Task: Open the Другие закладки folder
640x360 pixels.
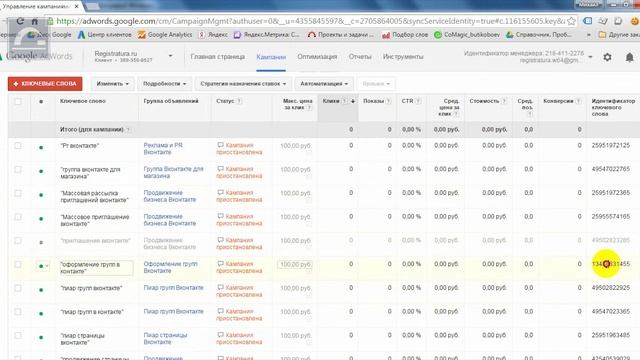Action: [618, 35]
